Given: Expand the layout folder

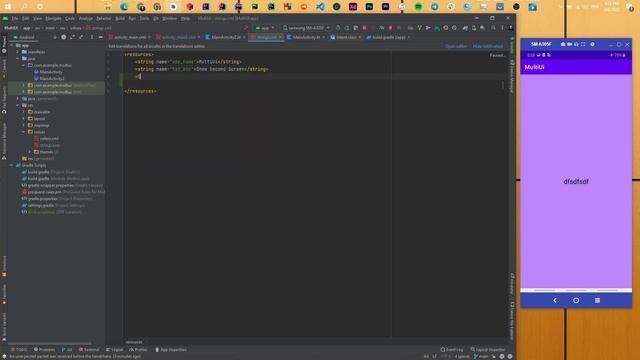Looking at the screenshot, I should (x=24, y=119).
